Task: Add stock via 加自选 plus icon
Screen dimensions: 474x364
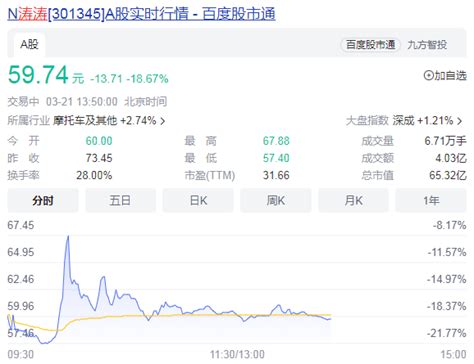Action: tap(428, 75)
